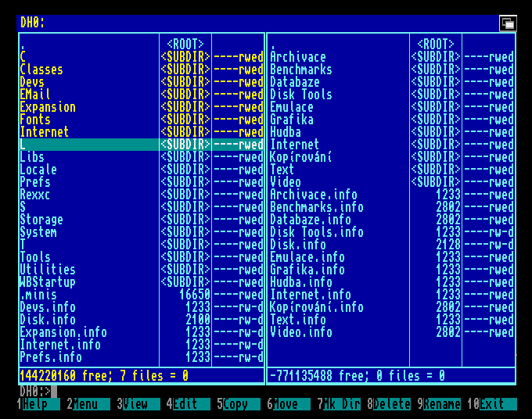Click the Disk Tools.info file

317,232
